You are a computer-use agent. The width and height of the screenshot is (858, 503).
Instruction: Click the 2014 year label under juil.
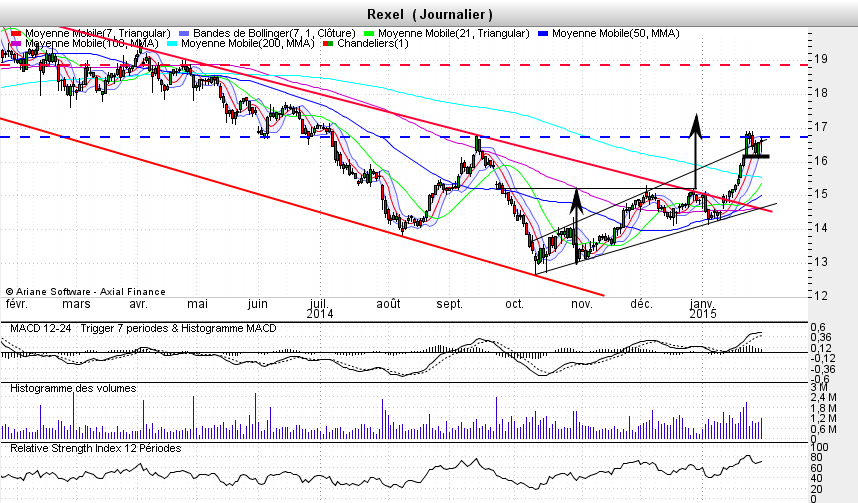[x=320, y=313]
